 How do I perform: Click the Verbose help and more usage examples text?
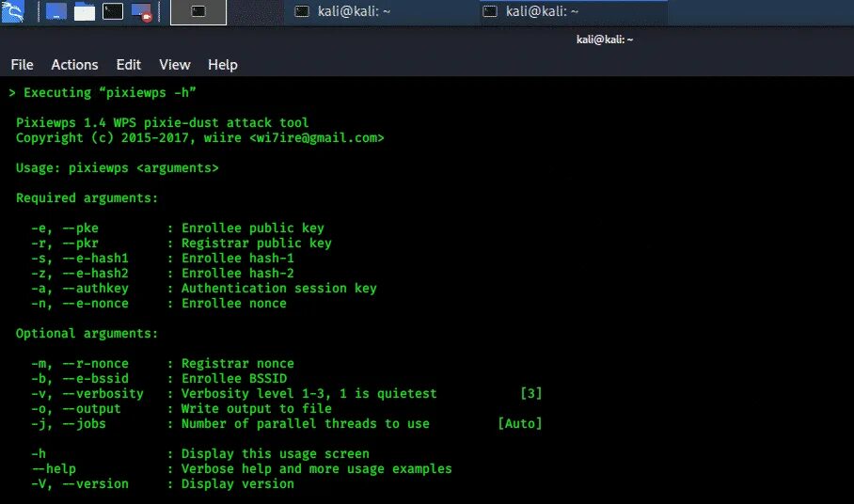pos(316,469)
